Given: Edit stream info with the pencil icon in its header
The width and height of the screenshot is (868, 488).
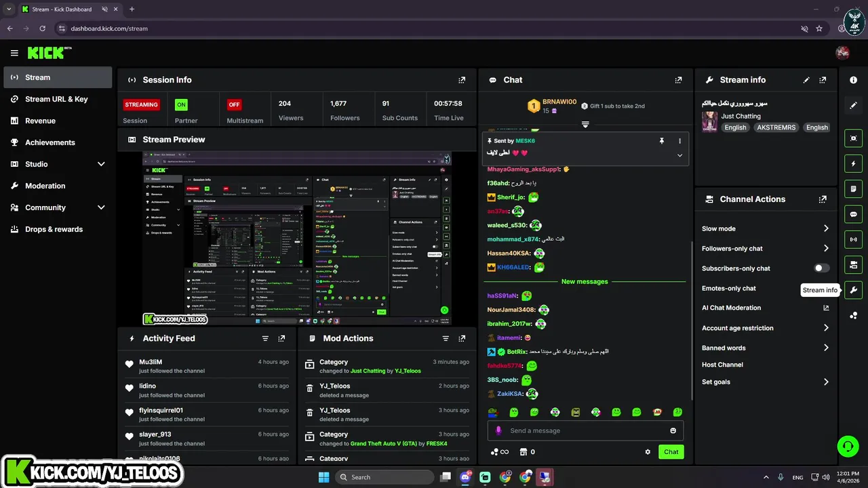Looking at the screenshot, I should point(806,80).
